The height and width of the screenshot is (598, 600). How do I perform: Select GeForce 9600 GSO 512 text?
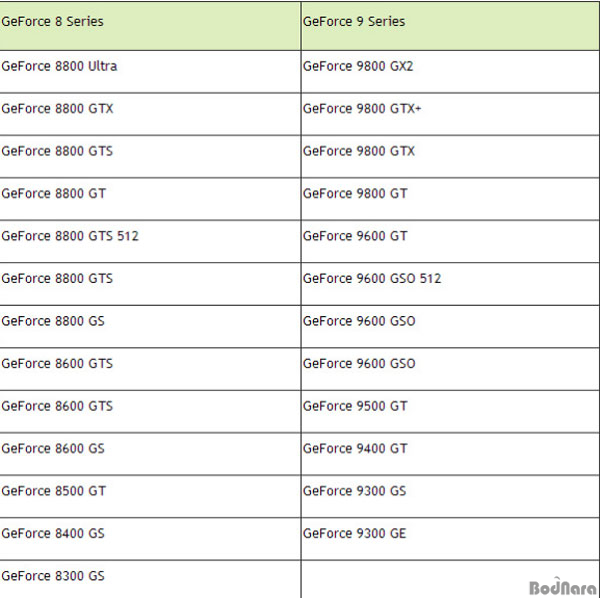click(x=372, y=279)
